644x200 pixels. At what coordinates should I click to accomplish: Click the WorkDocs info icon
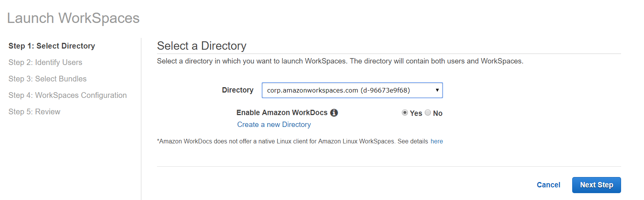(334, 113)
